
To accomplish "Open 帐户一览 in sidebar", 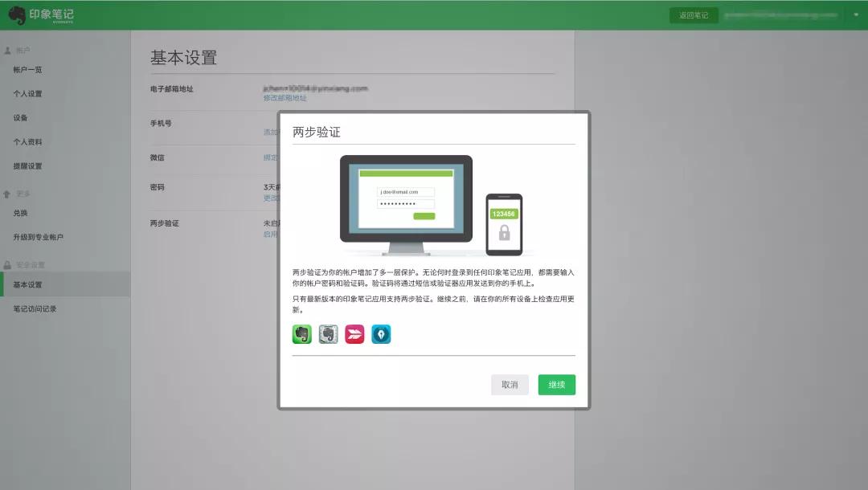I will [x=27, y=70].
